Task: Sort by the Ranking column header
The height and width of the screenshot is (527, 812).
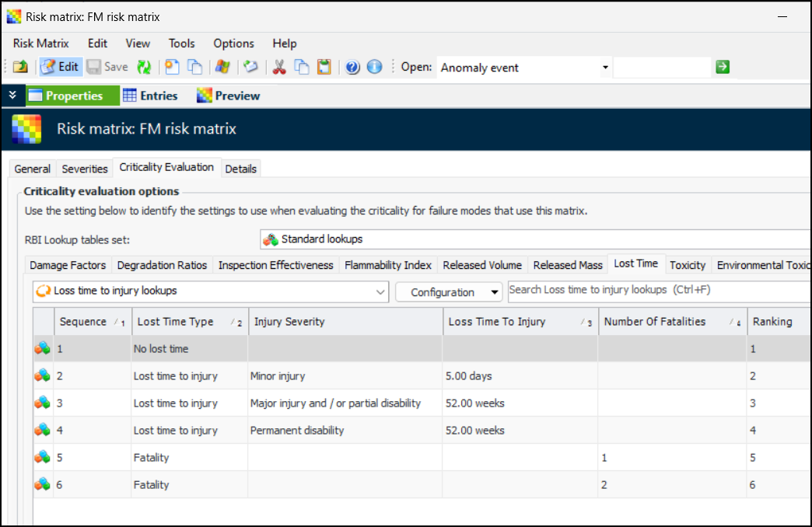Action: (772, 322)
